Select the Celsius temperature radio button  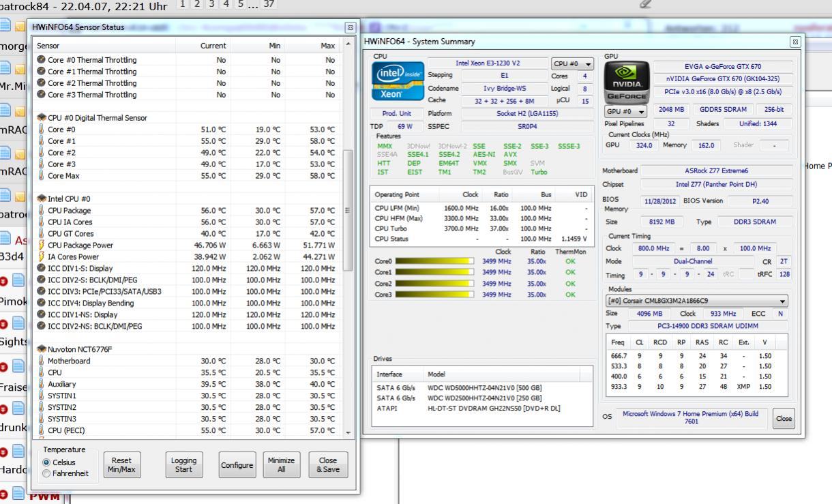pyautogui.click(x=46, y=462)
